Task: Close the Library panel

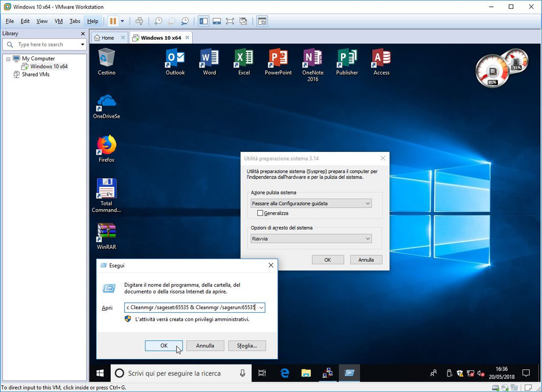Action: coord(83,33)
